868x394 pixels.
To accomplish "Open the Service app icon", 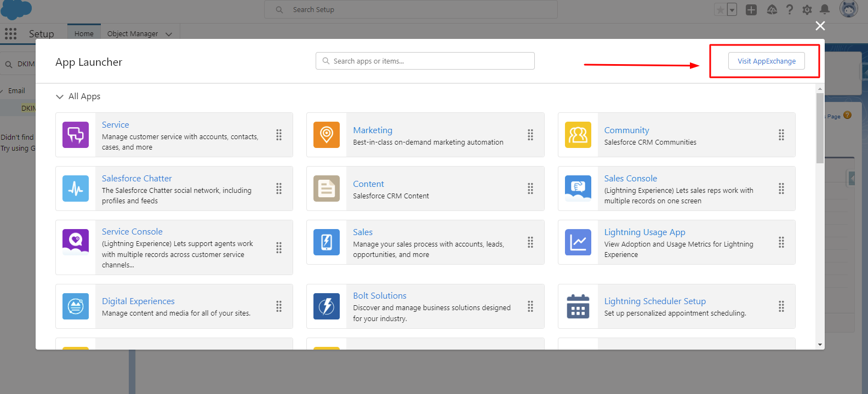I will [x=76, y=135].
